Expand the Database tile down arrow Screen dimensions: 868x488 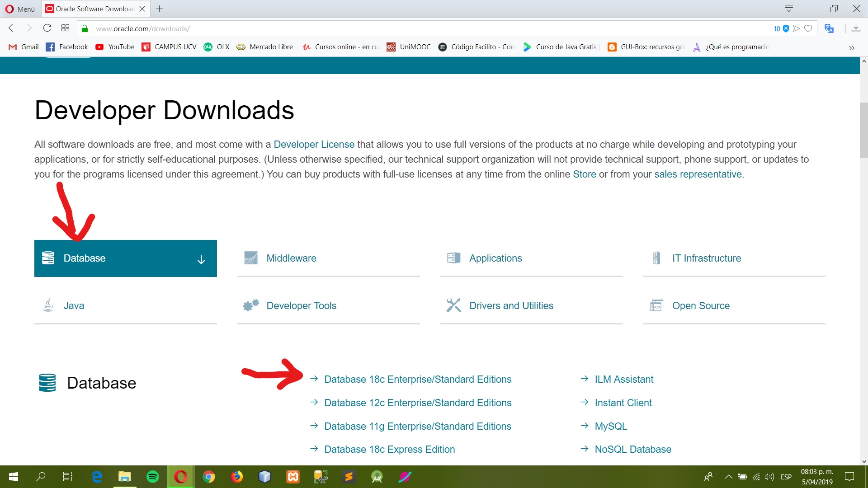[201, 259]
